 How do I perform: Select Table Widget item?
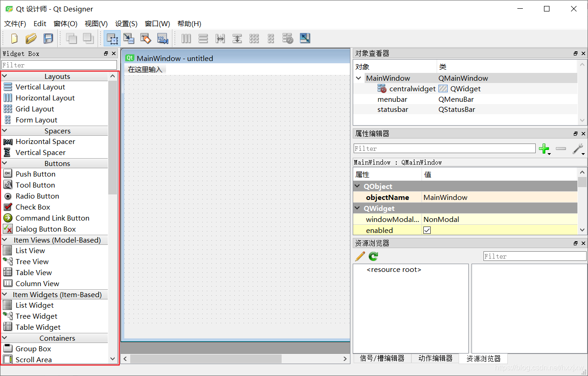click(x=38, y=327)
